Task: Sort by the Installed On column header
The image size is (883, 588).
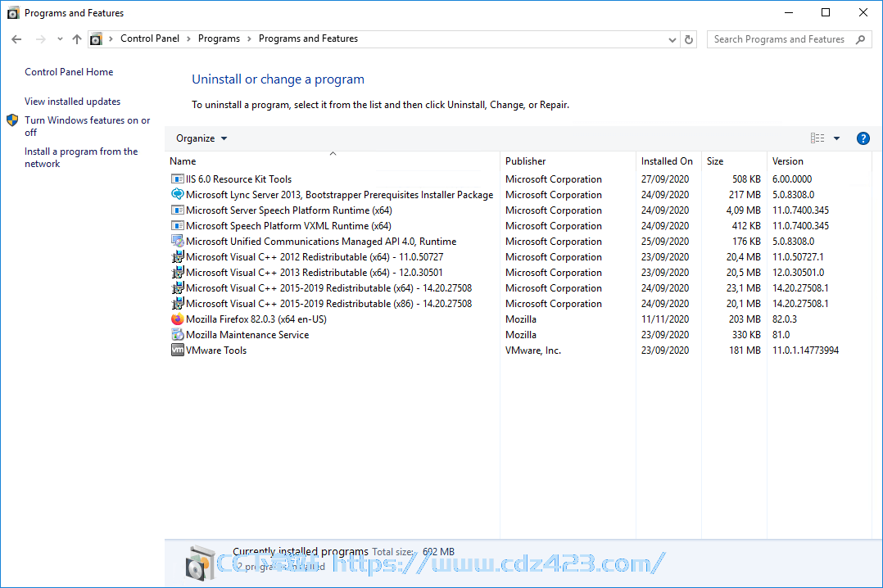Action: point(668,161)
